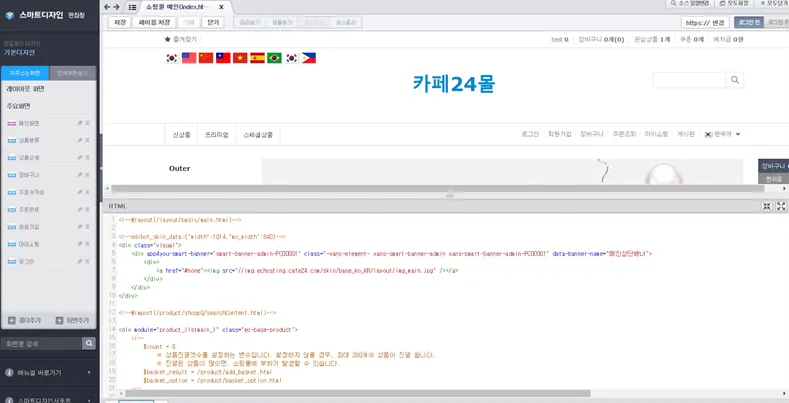Click the 소스 일괄변환 button at top right

click(689, 4)
